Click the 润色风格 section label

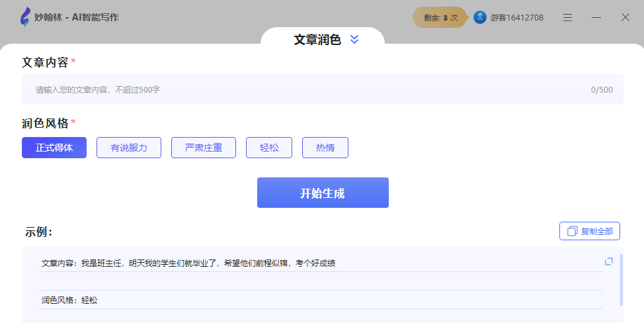click(45, 123)
